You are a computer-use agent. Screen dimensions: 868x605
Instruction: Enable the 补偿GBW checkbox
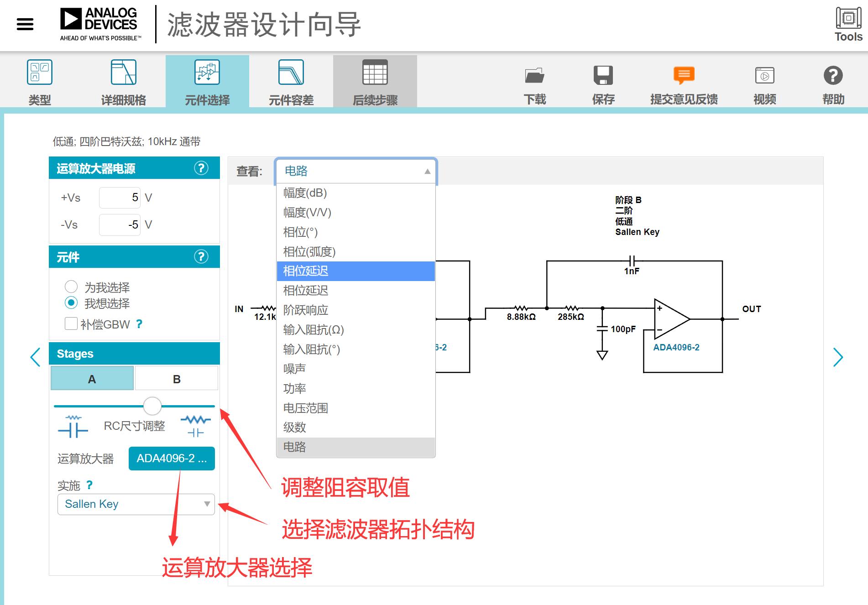(71, 324)
